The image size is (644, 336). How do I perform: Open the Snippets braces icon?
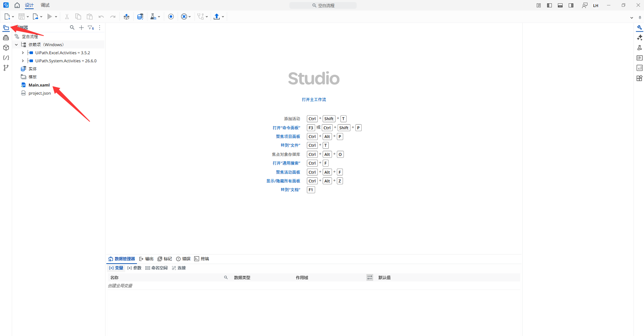tap(6, 58)
